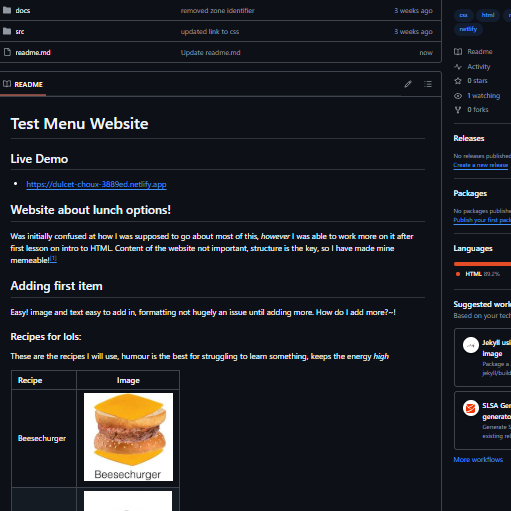
Task: Open the 0 forks link
Action: pyautogui.click(x=478, y=110)
